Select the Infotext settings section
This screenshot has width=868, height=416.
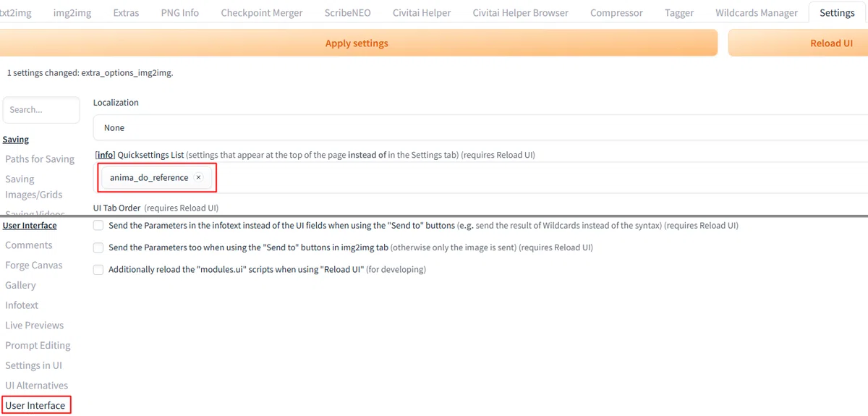coord(22,305)
